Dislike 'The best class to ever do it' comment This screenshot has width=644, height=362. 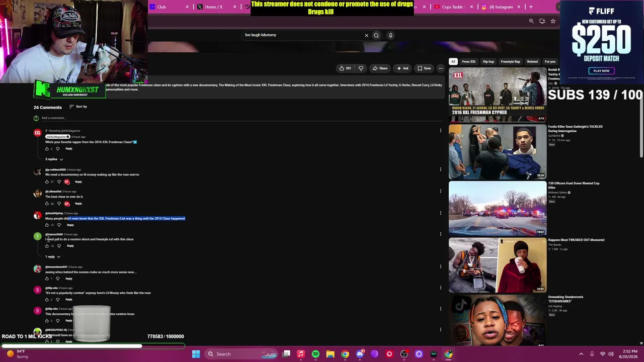[59, 204]
